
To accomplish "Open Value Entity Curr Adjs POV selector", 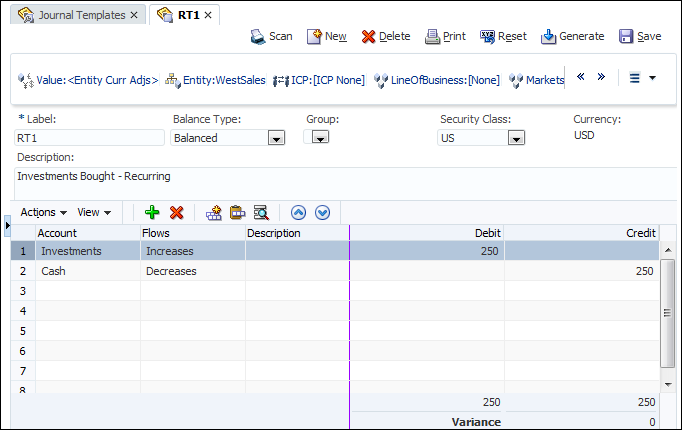I will pyautogui.click(x=88, y=80).
